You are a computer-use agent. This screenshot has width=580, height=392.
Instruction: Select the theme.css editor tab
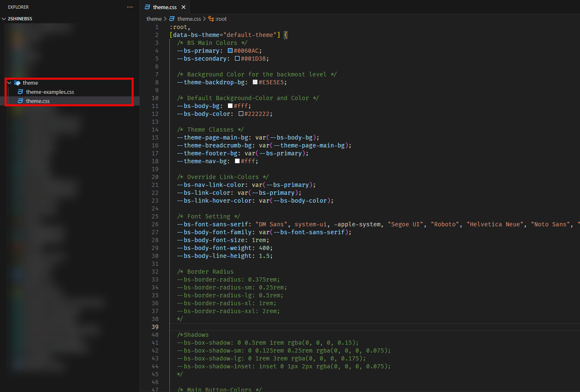tap(164, 7)
